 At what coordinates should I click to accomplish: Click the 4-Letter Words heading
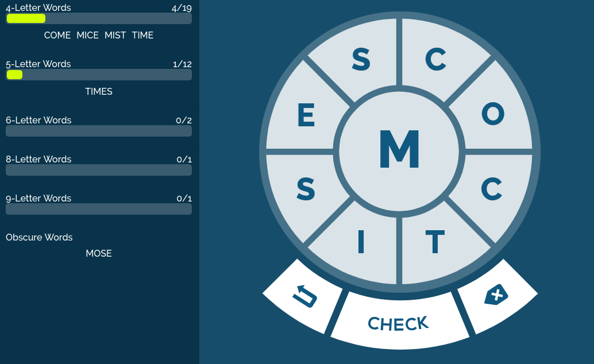(x=38, y=8)
